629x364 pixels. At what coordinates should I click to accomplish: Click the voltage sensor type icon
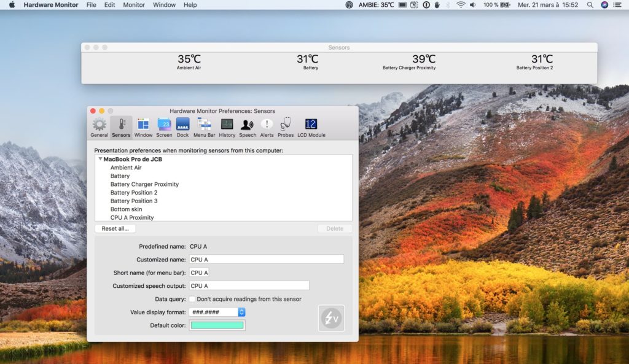[x=331, y=319]
